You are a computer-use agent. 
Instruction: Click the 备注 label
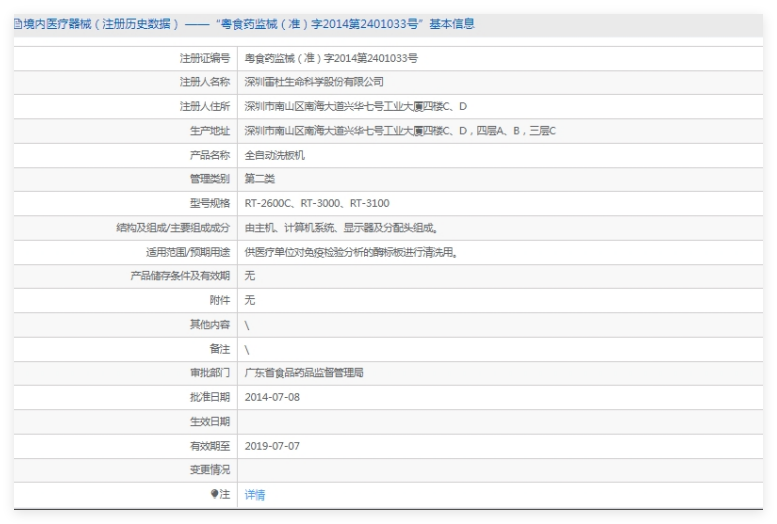pyautogui.click(x=220, y=349)
